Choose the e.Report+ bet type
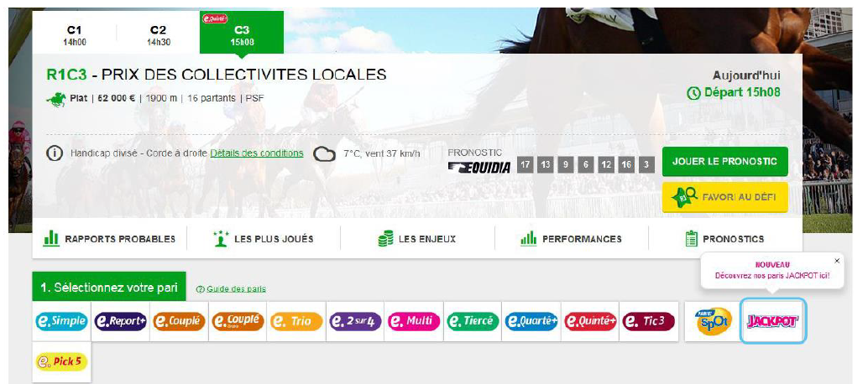Viewport: 868px width, 384px height. 120,321
